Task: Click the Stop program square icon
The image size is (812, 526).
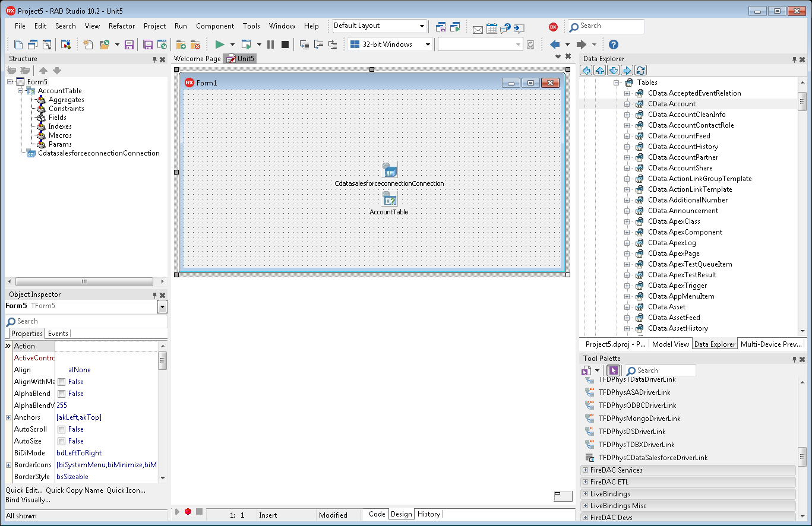Action: (x=285, y=45)
